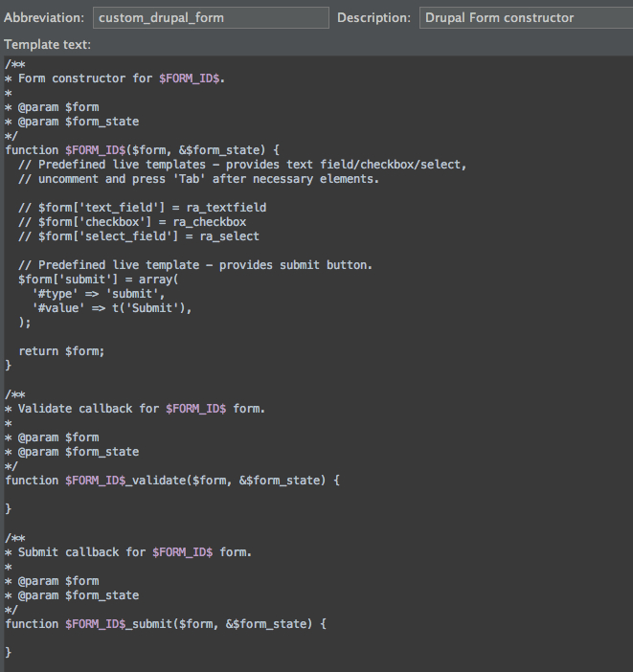
Task: Click the 'return $form;' line
Action: [x=61, y=351]
